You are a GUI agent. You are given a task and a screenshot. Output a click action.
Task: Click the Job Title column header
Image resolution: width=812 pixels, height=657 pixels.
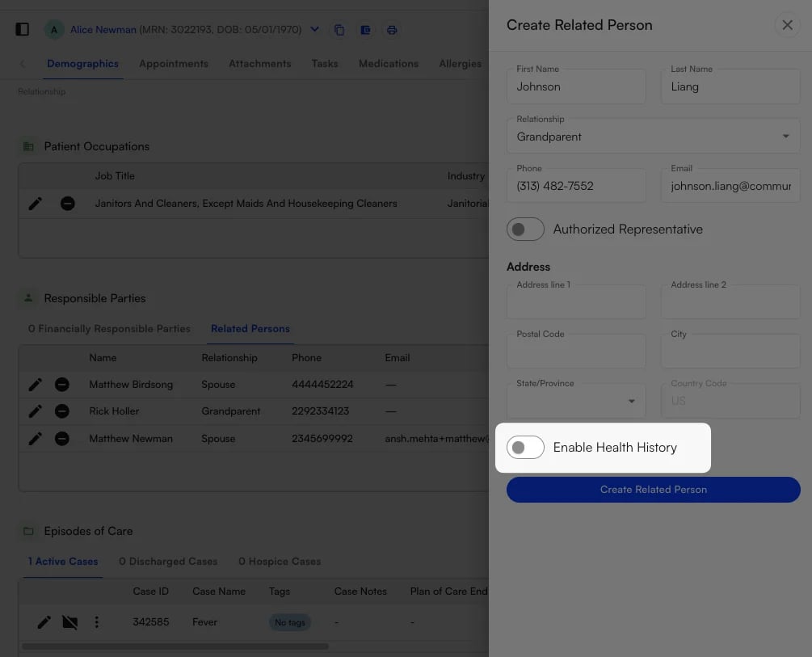coord(115,175)
